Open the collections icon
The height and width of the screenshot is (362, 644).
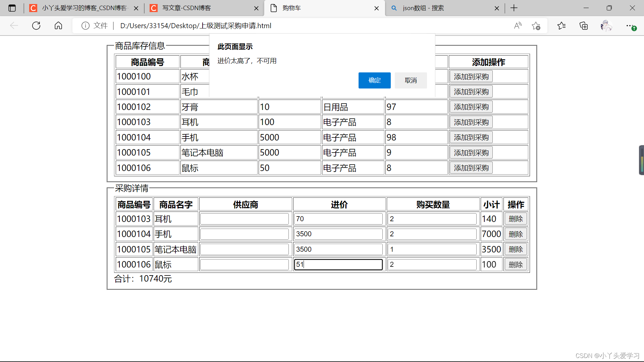tap(584, 26)
